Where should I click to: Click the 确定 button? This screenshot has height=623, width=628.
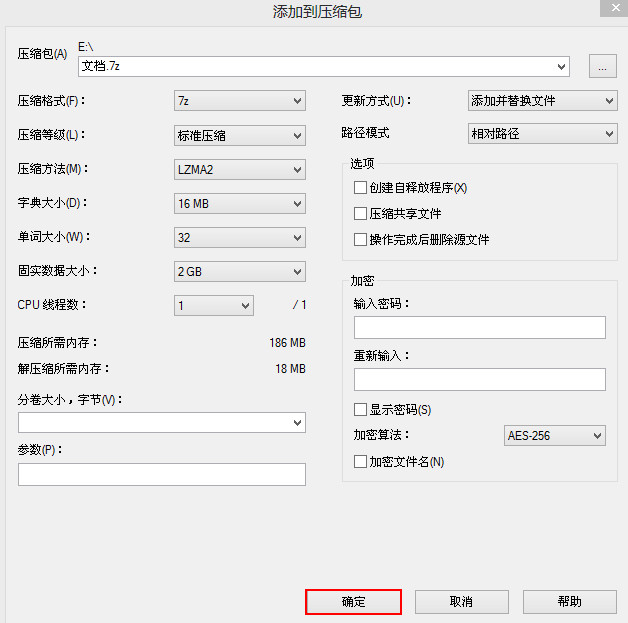click(x=353, y=601)
